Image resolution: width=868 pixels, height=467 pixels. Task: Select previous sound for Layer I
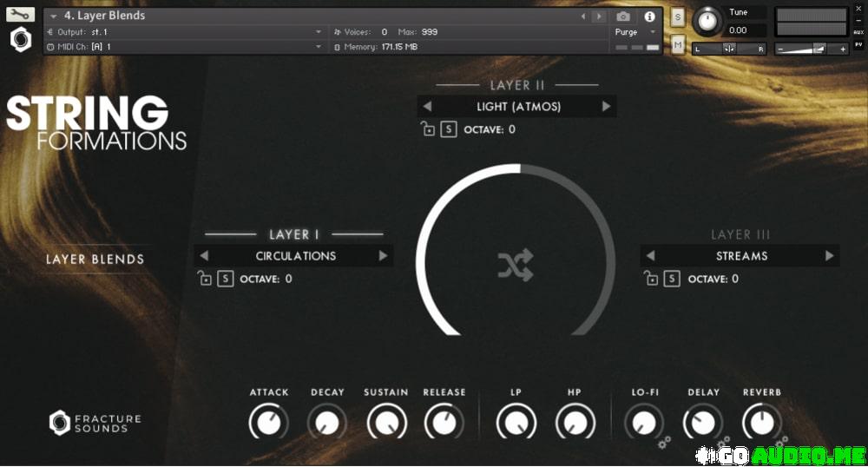(x=204, y=255)
